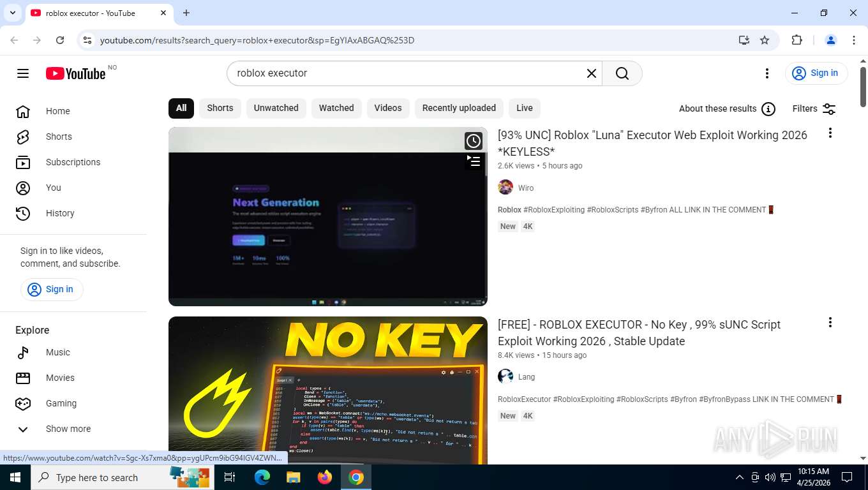Open Wiro channel avatar
The height and width of the screenshot is (490, 868).
(505, 188)
